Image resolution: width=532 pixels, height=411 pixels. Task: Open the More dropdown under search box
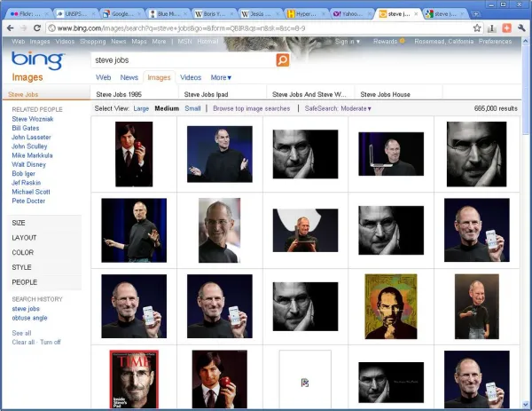pyautogui.click(x=221, y=77)
